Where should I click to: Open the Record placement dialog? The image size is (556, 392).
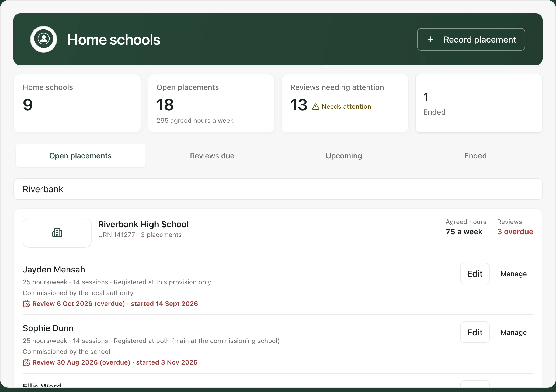pos(471,39)
